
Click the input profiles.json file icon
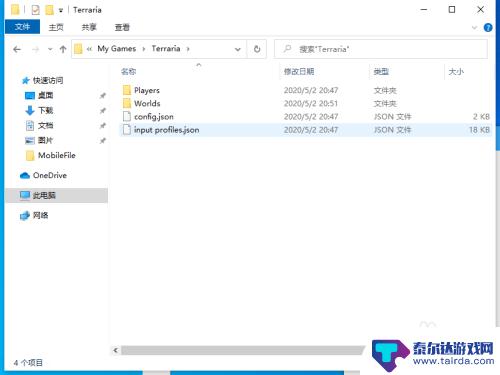[127, 130]
